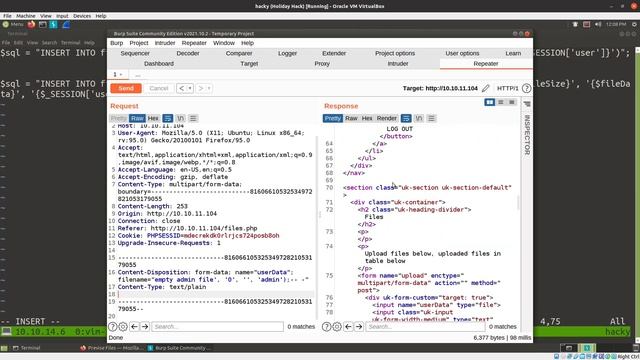
Task: Click the Response pane vertical scrollbar
Action: pyautogui.click(x=519, y=202)
